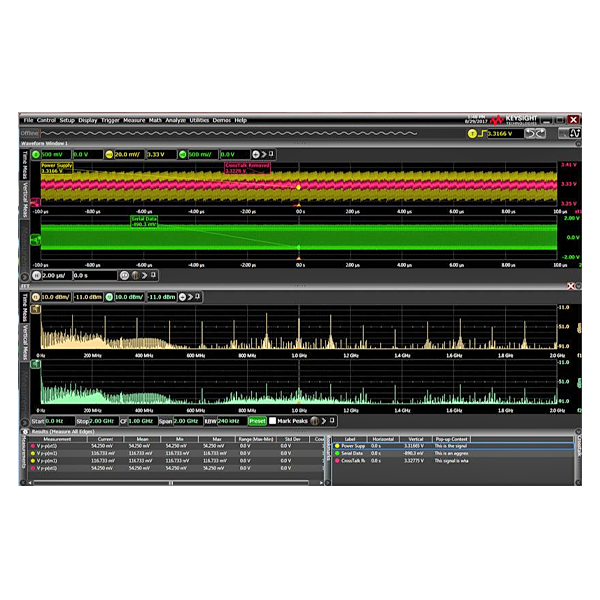Open the Trigger menu
The image size is (600, 600).
pos(110,120)
